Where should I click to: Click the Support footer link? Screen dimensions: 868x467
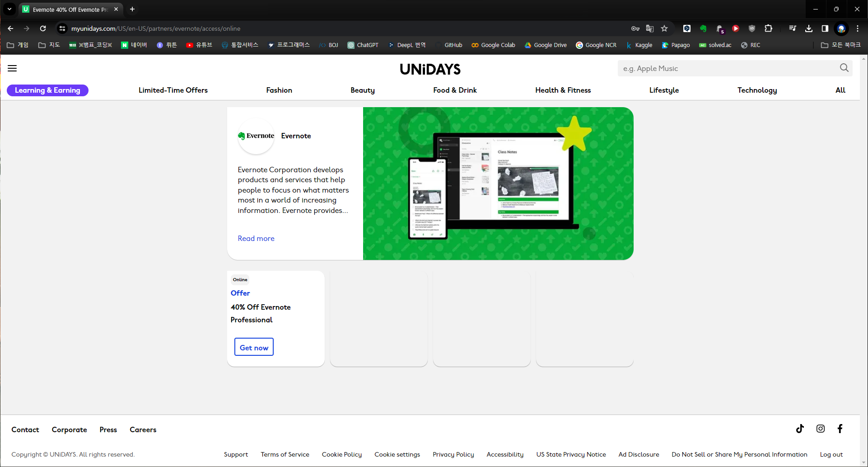click(236, 454)
